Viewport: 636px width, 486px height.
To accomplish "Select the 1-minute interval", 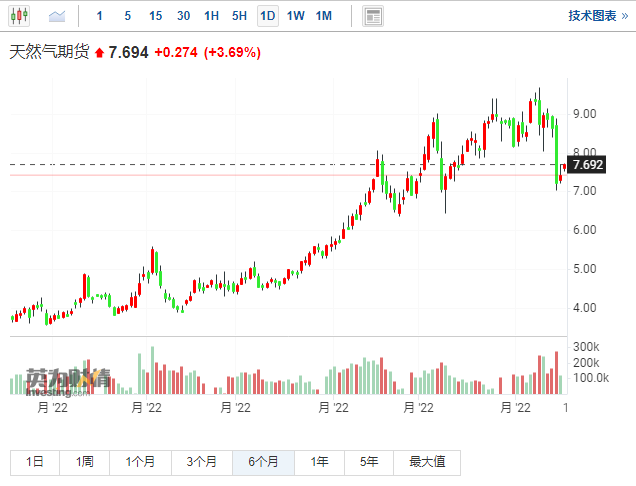I will (99, 16).
